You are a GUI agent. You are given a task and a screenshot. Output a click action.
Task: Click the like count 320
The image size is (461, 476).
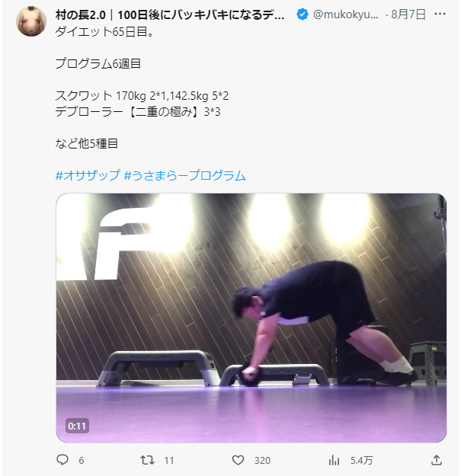click(x=262, y=460)
